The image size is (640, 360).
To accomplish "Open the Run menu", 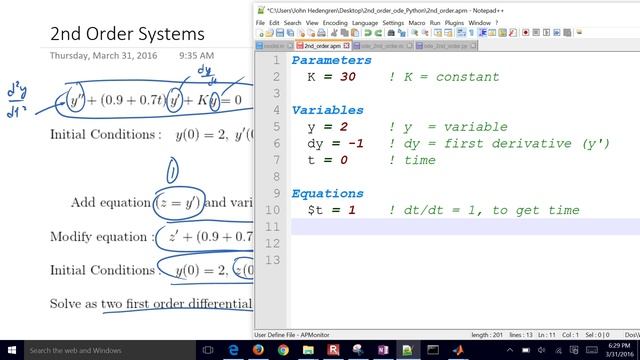I will (x=435, y=23).
